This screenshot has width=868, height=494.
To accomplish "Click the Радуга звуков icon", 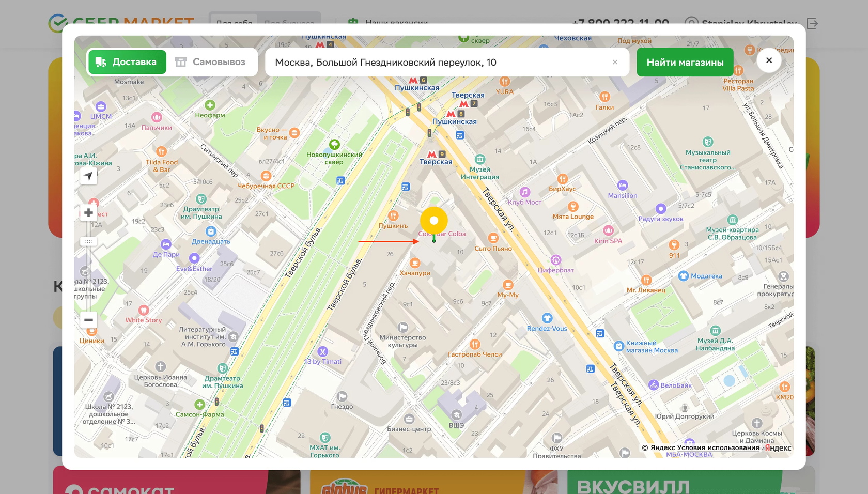I will pyautogui.click(x=660, y=209).
